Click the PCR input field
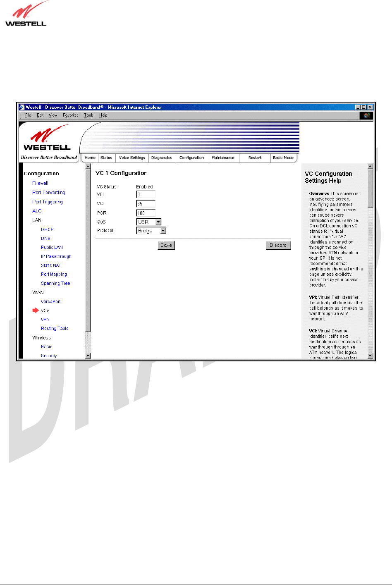392x585 pixels. [146, 213]
